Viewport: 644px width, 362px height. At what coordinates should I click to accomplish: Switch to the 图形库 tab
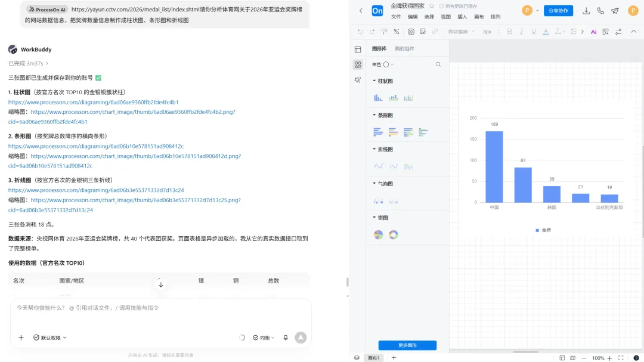click(x=379, y=48)
